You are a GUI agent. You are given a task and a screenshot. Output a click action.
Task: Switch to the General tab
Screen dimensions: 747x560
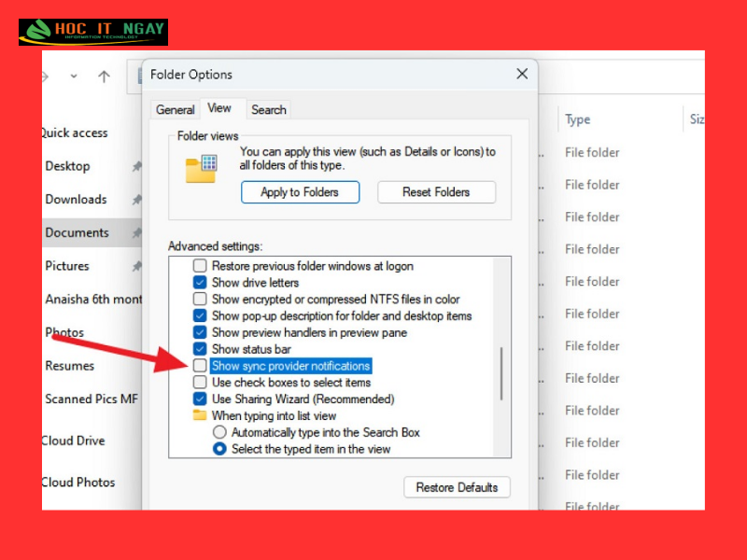(x=176, y=110)
